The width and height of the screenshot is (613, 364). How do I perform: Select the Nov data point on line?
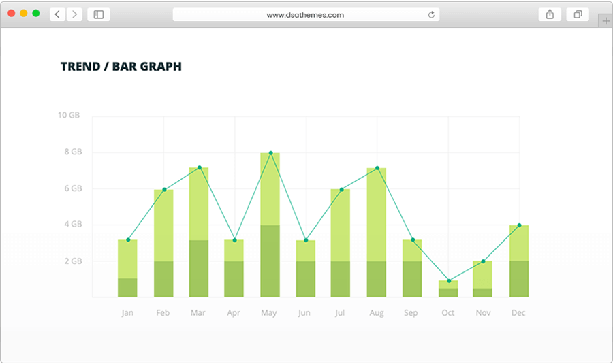click(x=484, y=261)
